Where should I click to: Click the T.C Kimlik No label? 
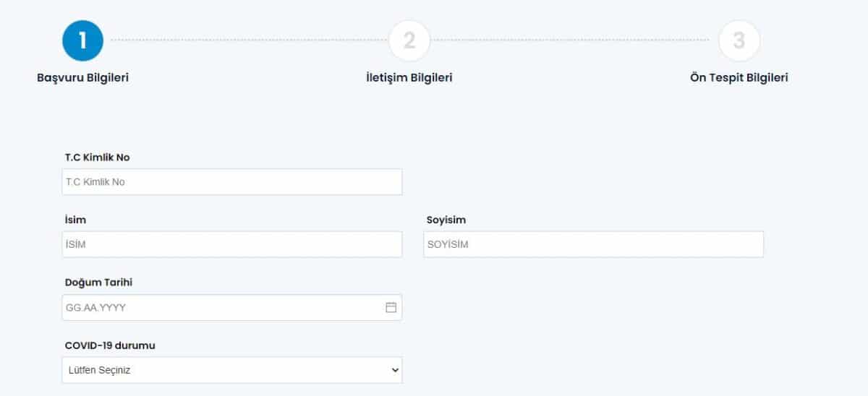coord(98,157)
